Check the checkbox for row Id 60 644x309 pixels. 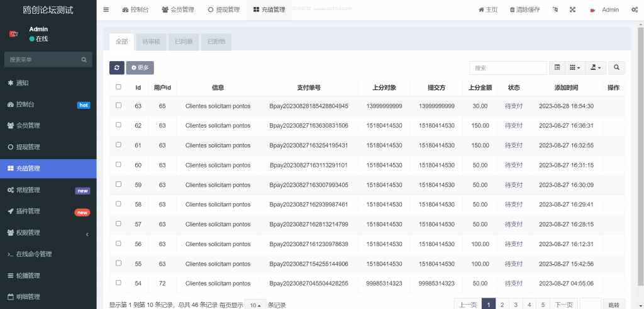[118, 164]
